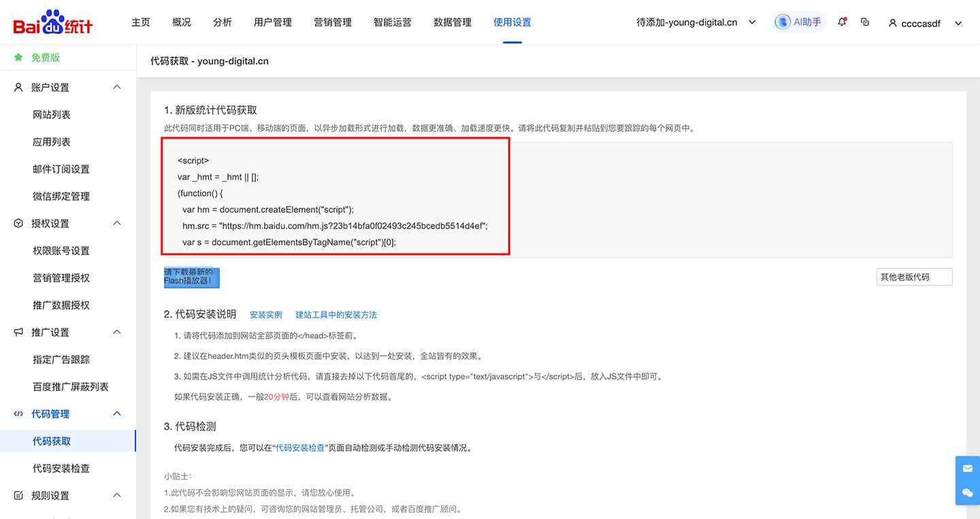
Task: Click the user avatar icon by ccccasdf
Action: [x=893, y=23]
